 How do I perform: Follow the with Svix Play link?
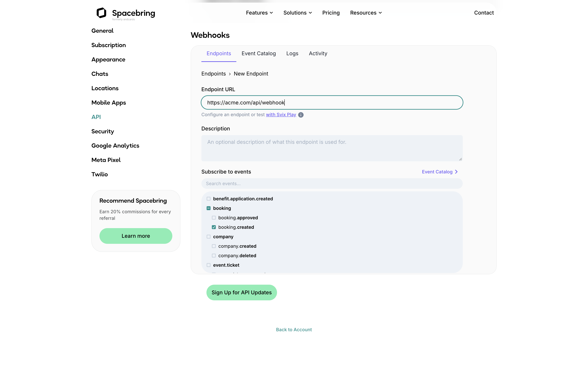[281, 115]
